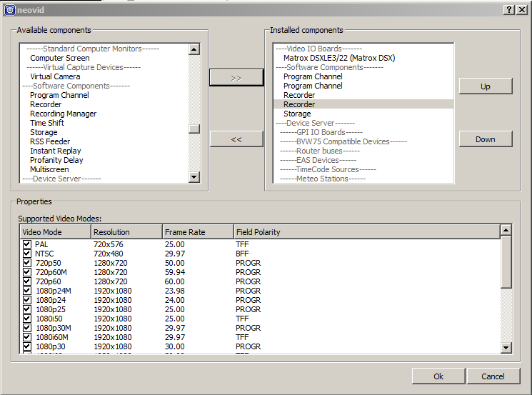Confirm the dialog with Ok
The image size is (532, 395).
coord(438,376)
